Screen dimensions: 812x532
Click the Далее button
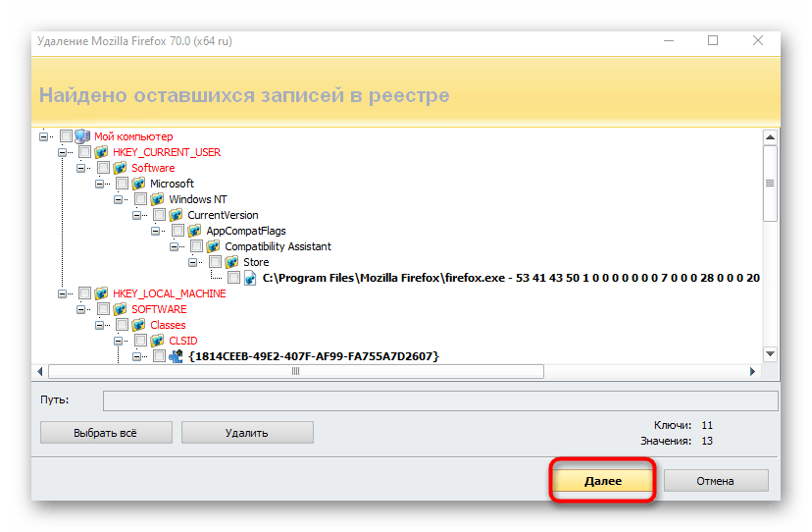tap(603, 481)
